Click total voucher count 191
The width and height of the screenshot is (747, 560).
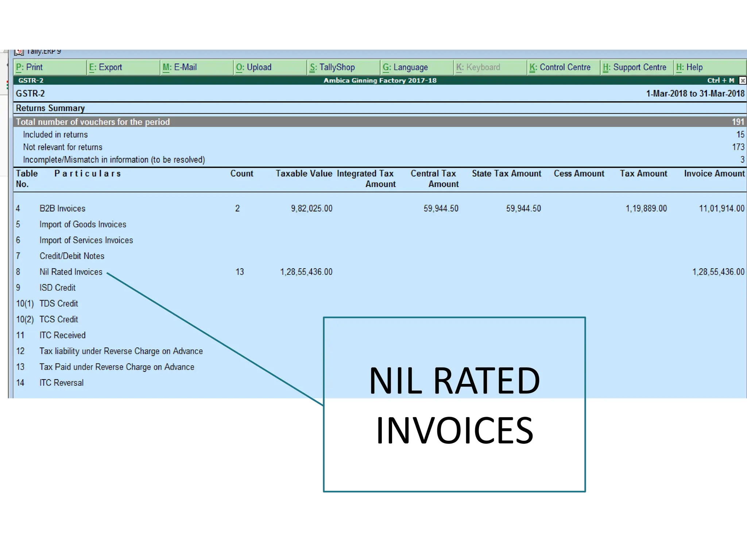pos(738,122)
